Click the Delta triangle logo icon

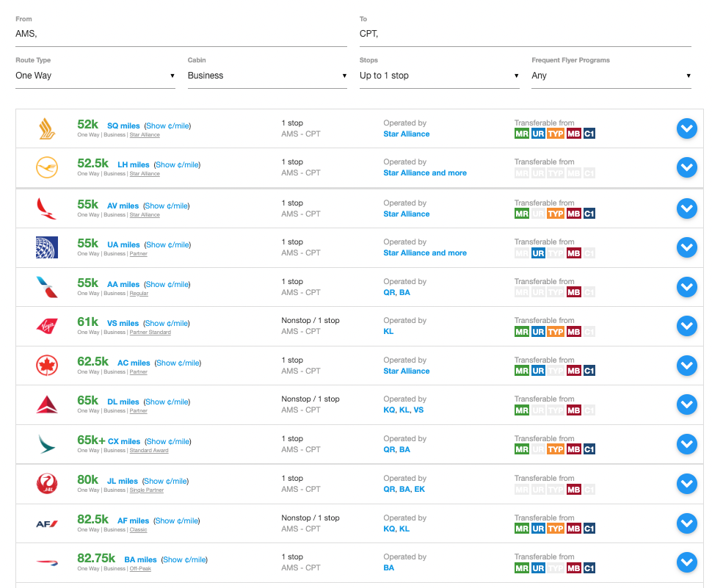point(47,404)
